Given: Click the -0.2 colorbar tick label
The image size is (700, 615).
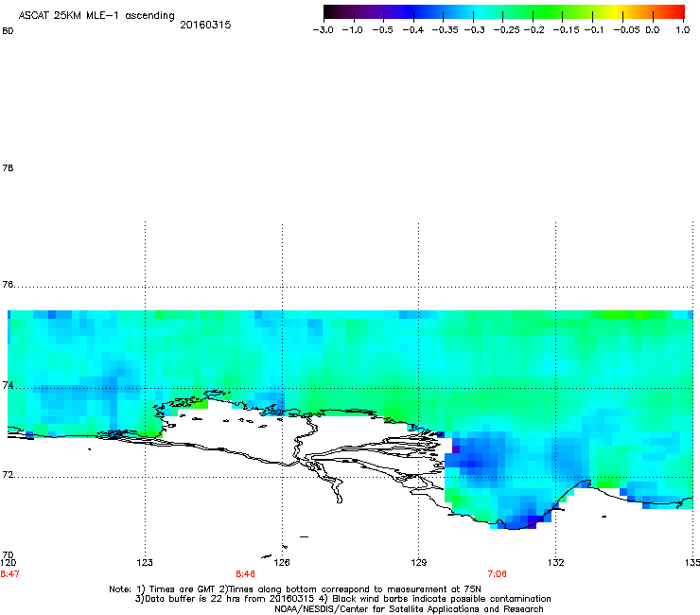Looking at the screenshot, I should (534, 30).
